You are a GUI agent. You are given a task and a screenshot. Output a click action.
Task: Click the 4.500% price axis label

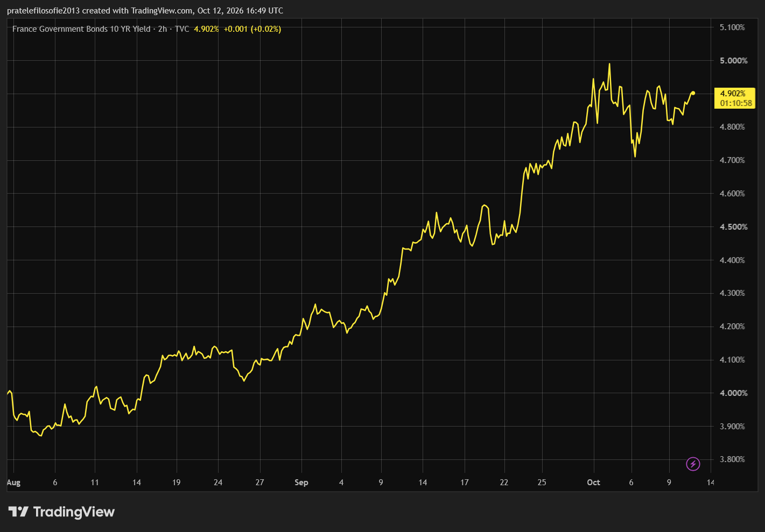pyautogui.click(x=734, y=227)
